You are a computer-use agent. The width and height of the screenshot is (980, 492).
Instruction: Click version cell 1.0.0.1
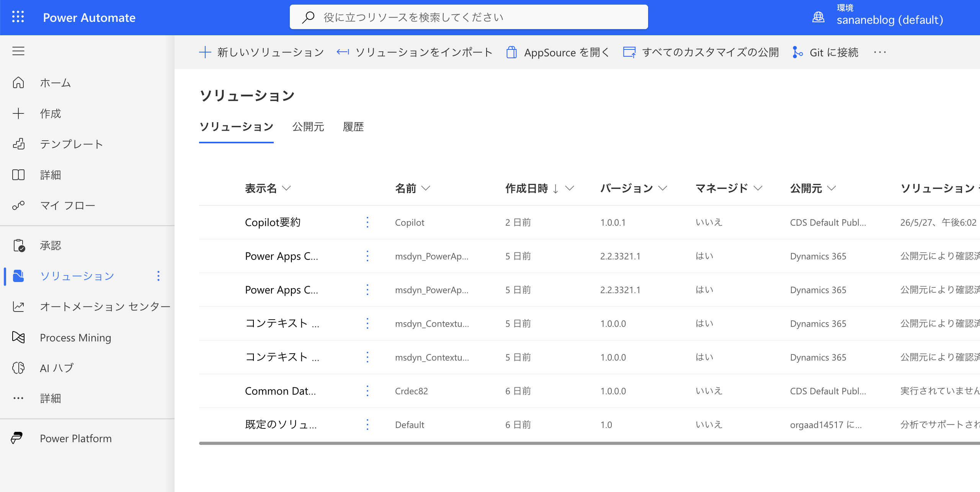(x=613, y=222)
